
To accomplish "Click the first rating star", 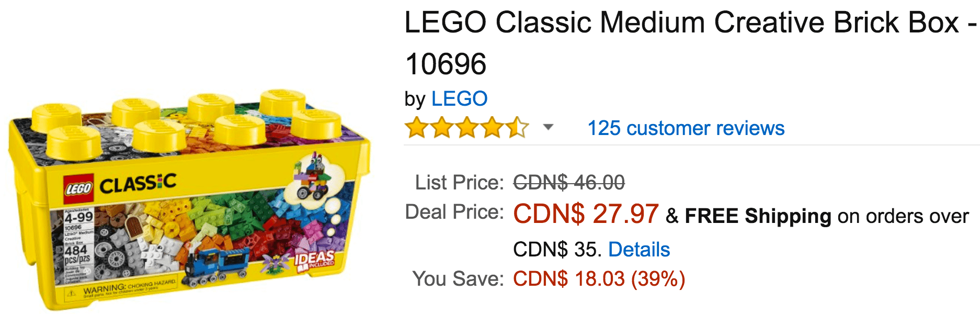I will click(417, 128).
